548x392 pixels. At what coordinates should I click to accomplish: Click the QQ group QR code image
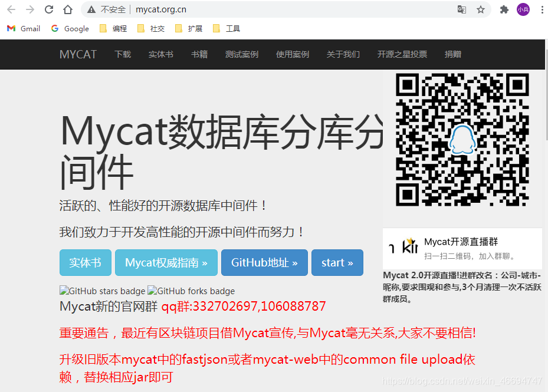coord(462,139)
